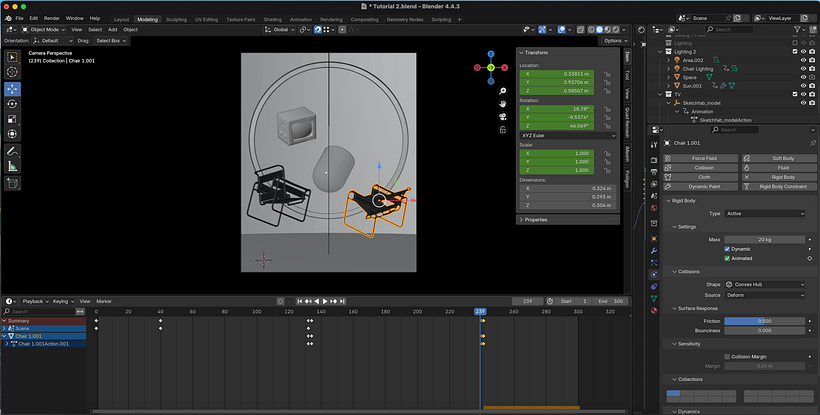Open the Add menu in viewport header
Viewport: 820px width, 415px height.
click(112, 30)
